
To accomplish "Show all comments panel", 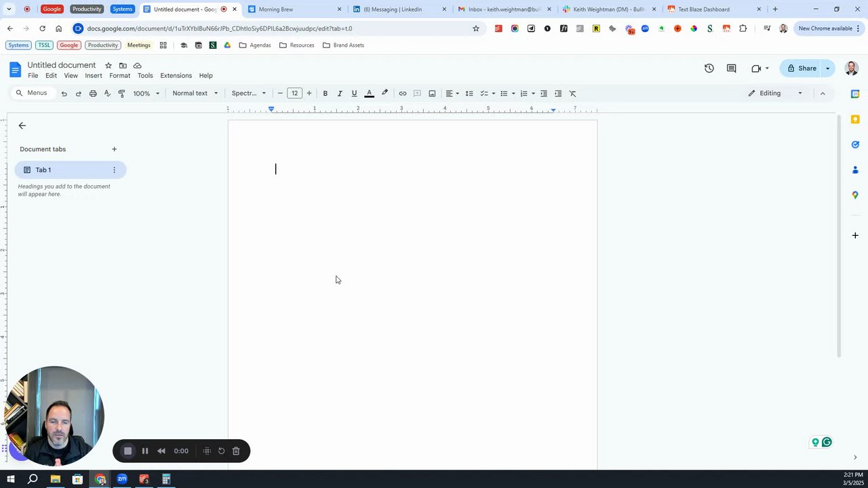I will pos(731,68).
